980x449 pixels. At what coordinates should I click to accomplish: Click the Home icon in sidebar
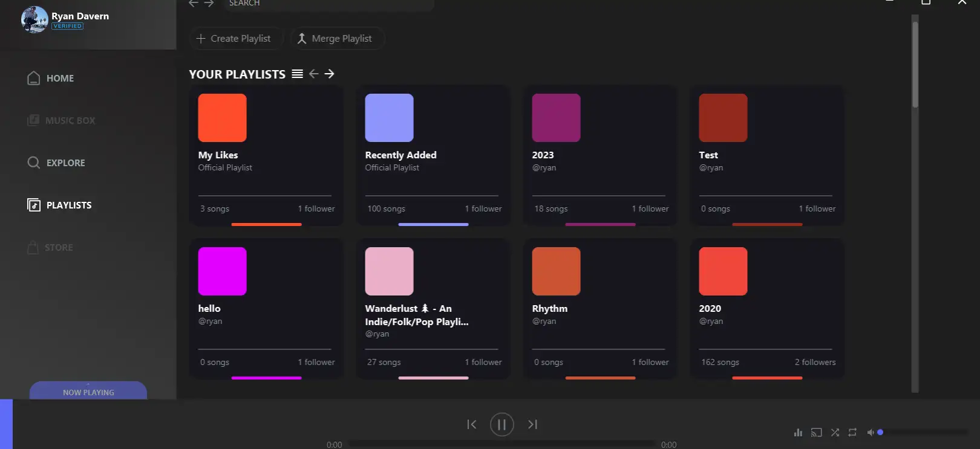34,78
